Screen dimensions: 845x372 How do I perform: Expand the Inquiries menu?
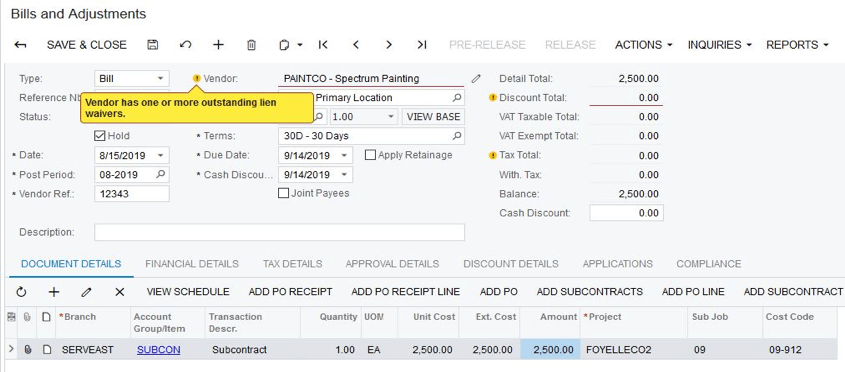click(x=719, y=45)
